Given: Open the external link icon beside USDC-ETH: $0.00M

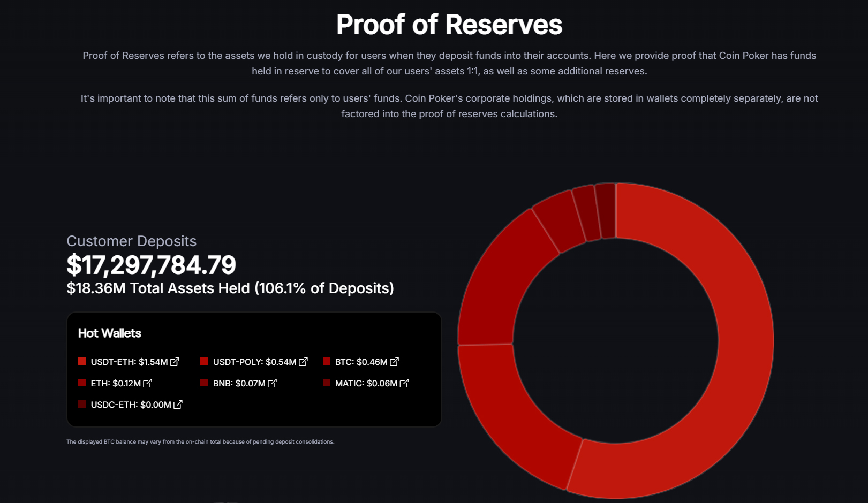Looking at the screenshot, I should [178, 405].
